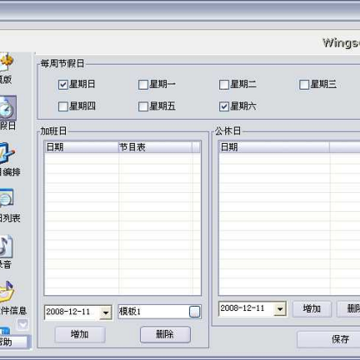Click 增加 button in 公休日 panel
Image resolution: width=360 pixels, height=360 pixels.
[312, 309]
